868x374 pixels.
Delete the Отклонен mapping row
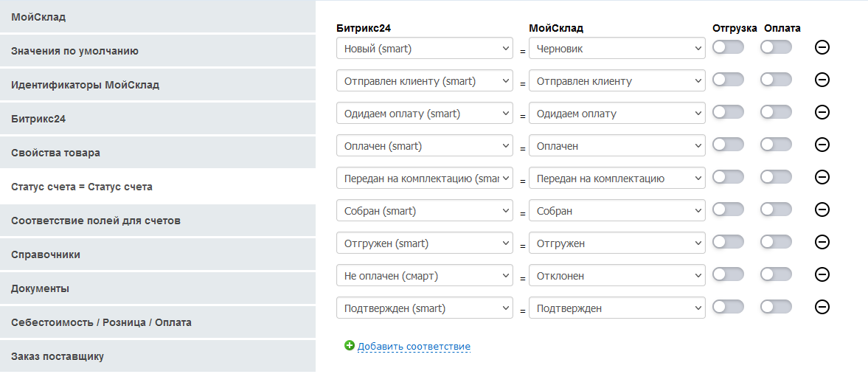tap(822, 275)
